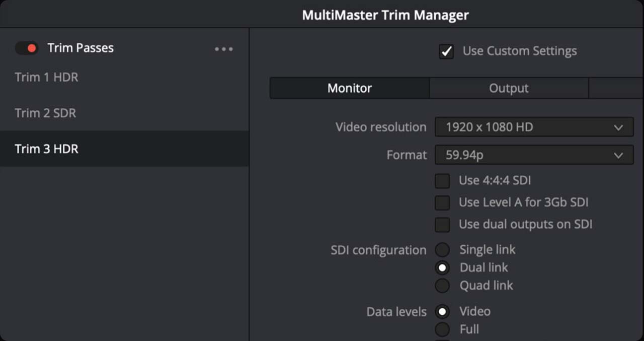The height and width of the screenshot is (341, 644).
Task: Set Data levels to Full
Action: pos(442,330)
